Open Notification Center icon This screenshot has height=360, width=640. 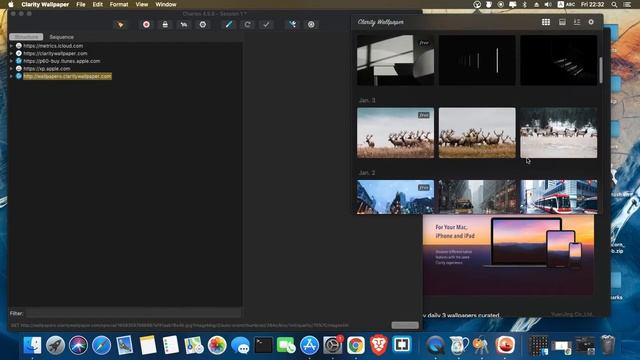coord(627,4)
